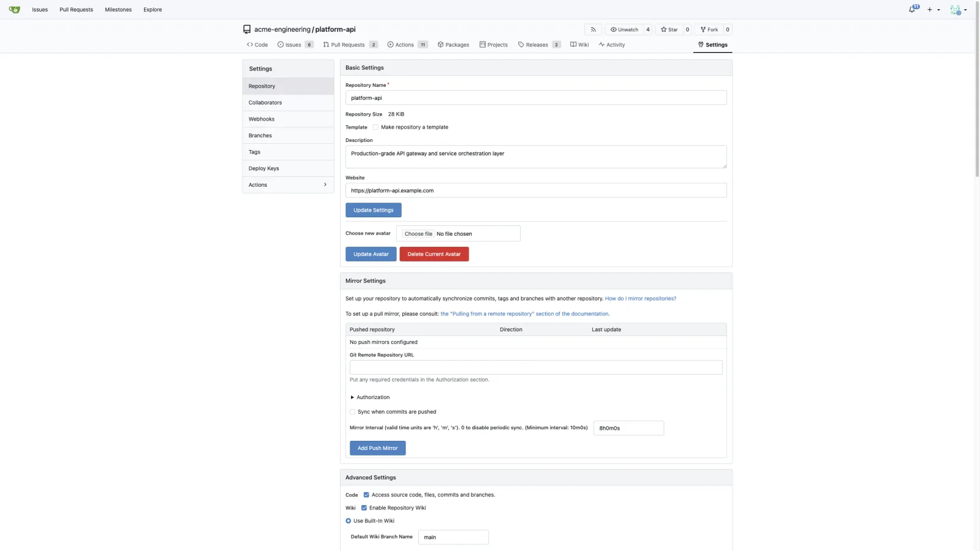The image size is (980, 551).
Task: Open the notifications bell
Action: click(913, 9)
